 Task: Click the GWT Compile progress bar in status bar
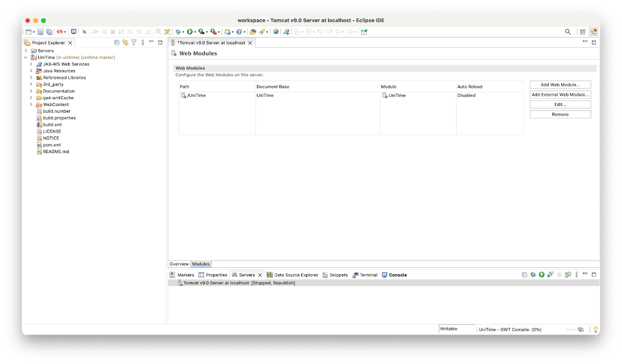click(x=570, y=329)
